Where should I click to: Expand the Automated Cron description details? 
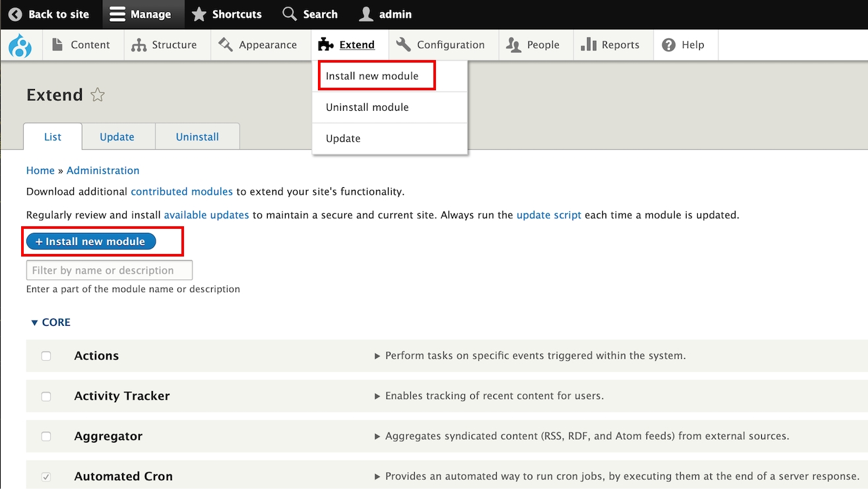coord(617,476)
